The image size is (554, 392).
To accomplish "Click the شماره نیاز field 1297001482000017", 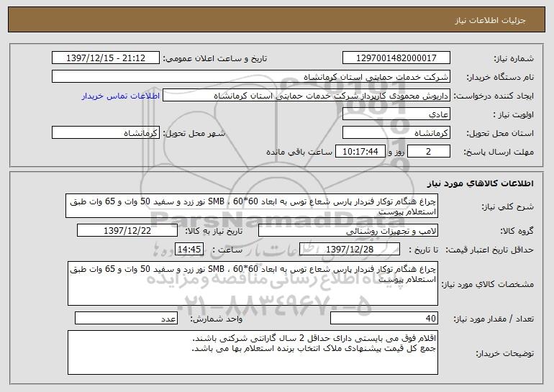I will click(396, 58).
